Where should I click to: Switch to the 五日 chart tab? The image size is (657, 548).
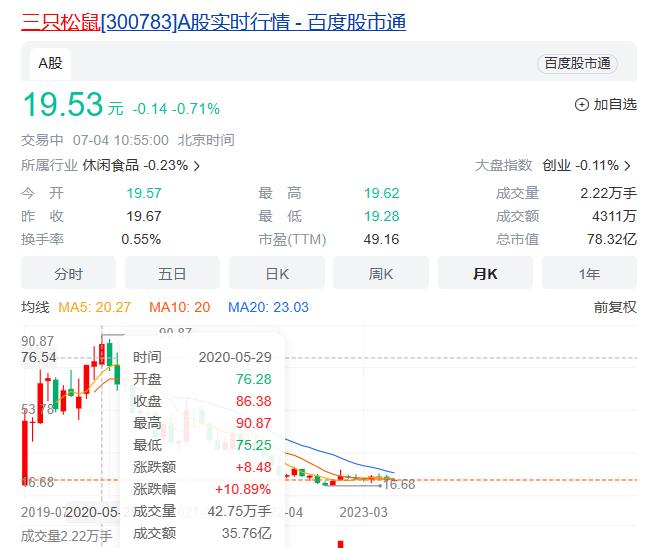[x=172, y=274]
